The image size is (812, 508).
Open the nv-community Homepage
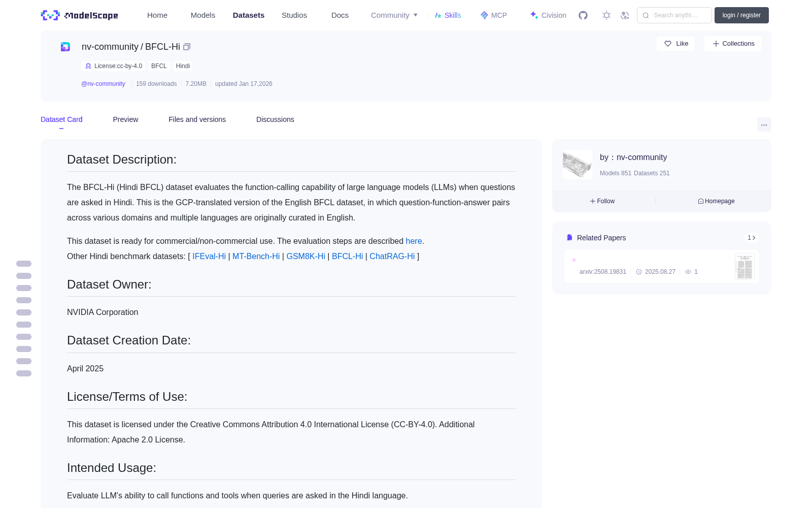pos(716,201)
